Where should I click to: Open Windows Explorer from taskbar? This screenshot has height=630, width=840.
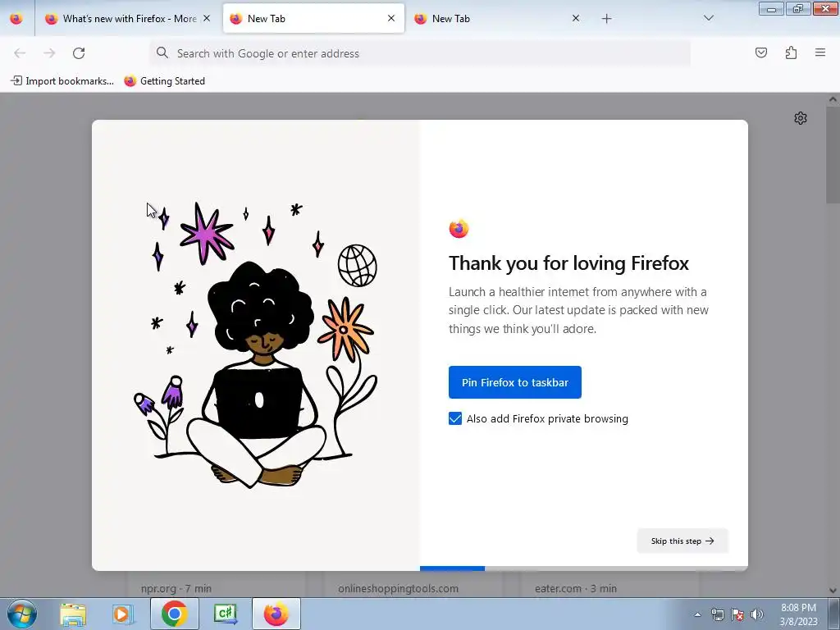point(73,614)
